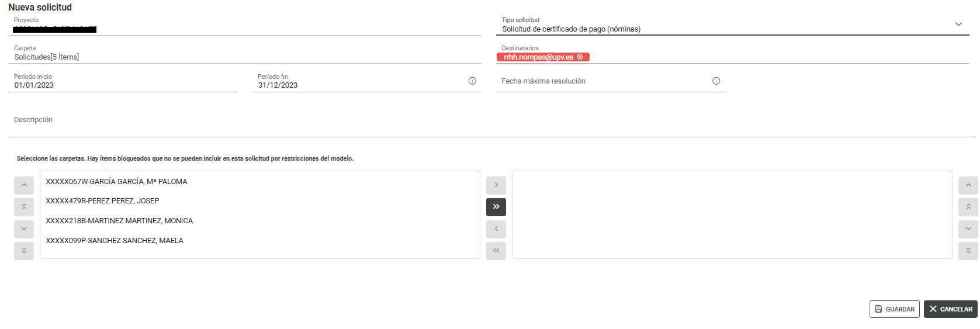Move left list item to bottom
Image resolution: width=980 pixels, height=329 pixels.
click(x=24, y=251)
